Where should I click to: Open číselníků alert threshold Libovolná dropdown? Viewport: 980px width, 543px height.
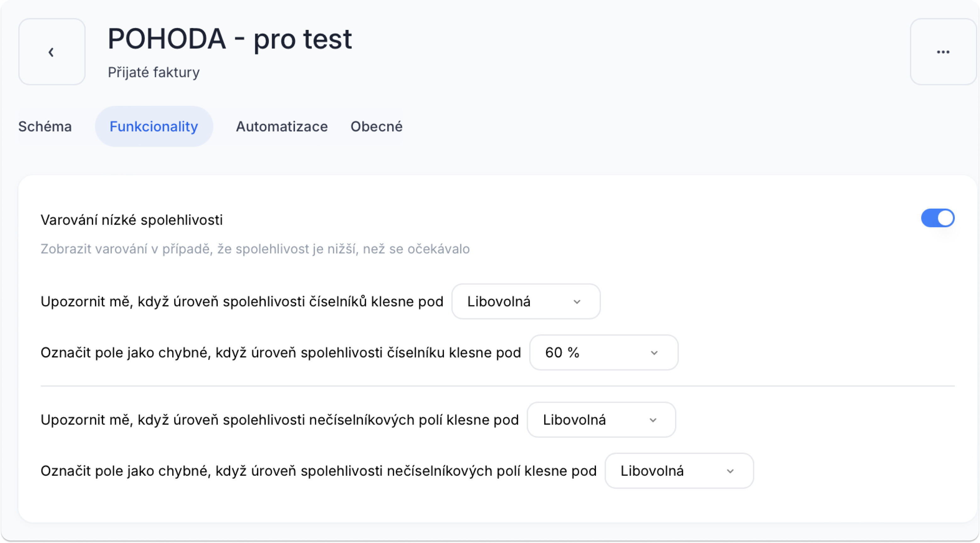(x=526, y=301)
